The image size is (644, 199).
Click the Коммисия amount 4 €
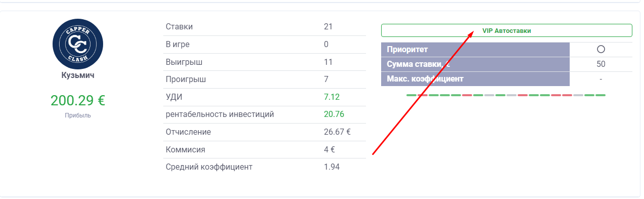click(330, 150)
